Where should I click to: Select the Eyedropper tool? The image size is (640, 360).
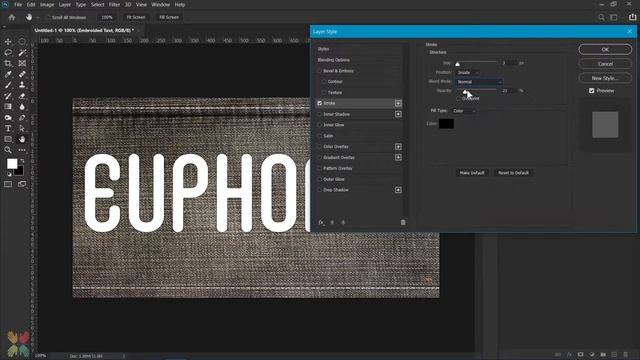8,74
